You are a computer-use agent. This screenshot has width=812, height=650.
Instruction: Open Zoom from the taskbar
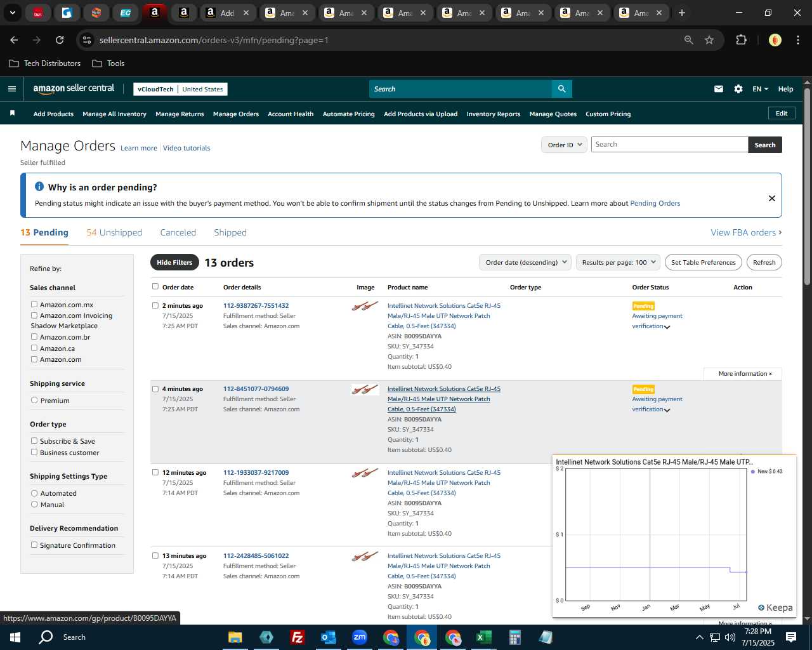click(360, 637)
